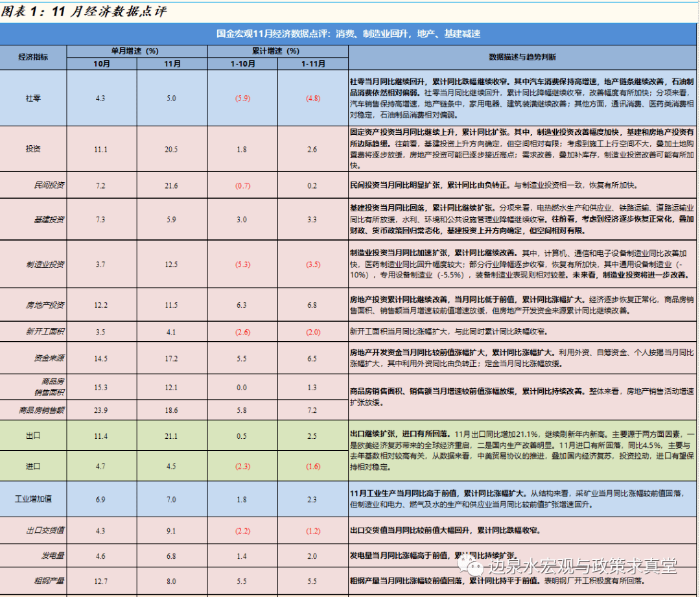700x597 pixels.
Task: Click the '社零' row label
Action: point(33,99)
